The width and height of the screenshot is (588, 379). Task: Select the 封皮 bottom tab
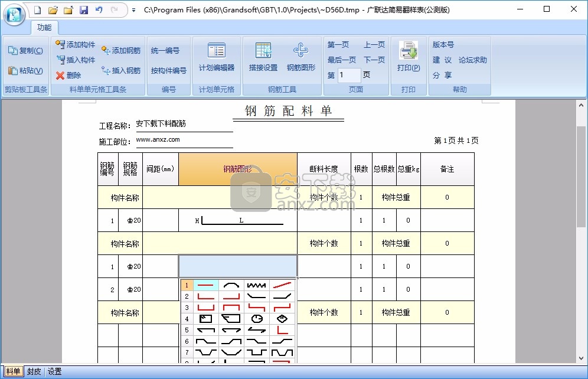[34, 371]
